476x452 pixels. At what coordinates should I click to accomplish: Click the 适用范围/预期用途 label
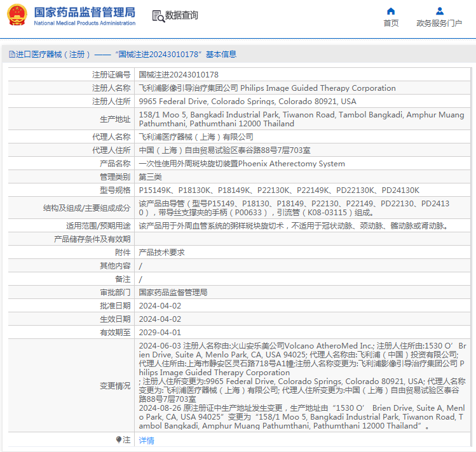tap(98, 226)
